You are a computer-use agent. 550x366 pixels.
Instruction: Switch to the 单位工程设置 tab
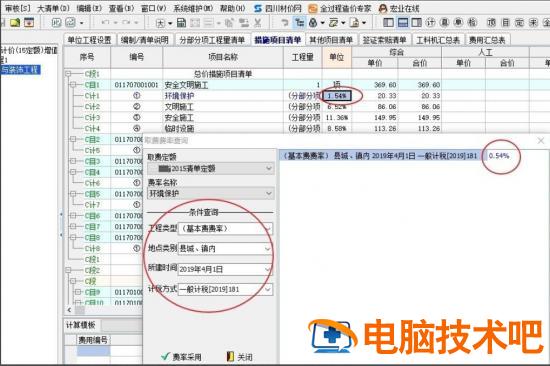pyautogui.click(x=90, y=40)
